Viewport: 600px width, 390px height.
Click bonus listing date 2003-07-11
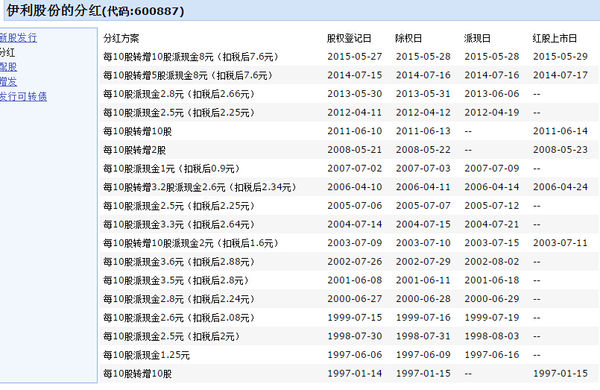[x=560, y=243]
